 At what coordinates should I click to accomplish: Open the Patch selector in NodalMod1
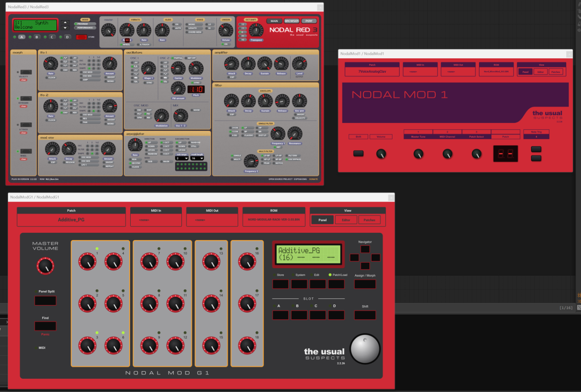point(372,72)
